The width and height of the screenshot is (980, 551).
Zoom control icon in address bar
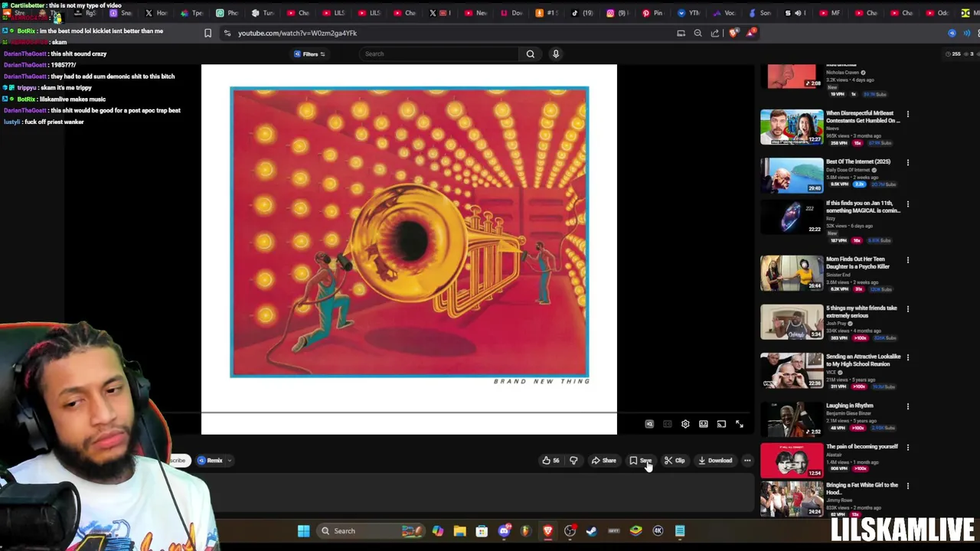point(697,33)
